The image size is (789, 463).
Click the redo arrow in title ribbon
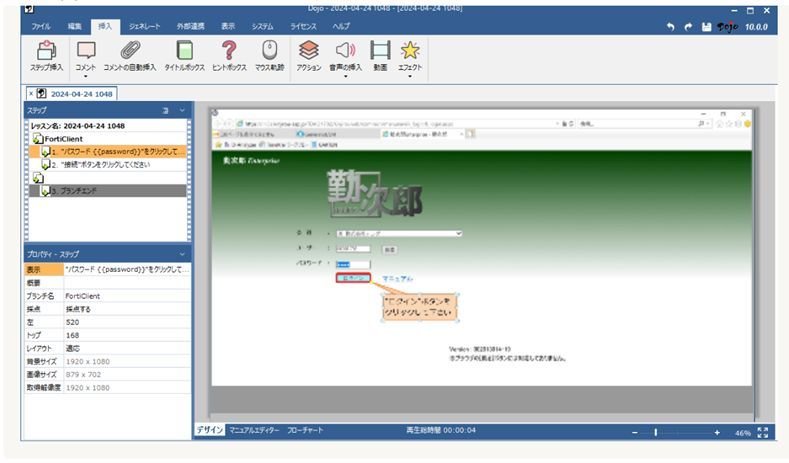coord(688,27)
